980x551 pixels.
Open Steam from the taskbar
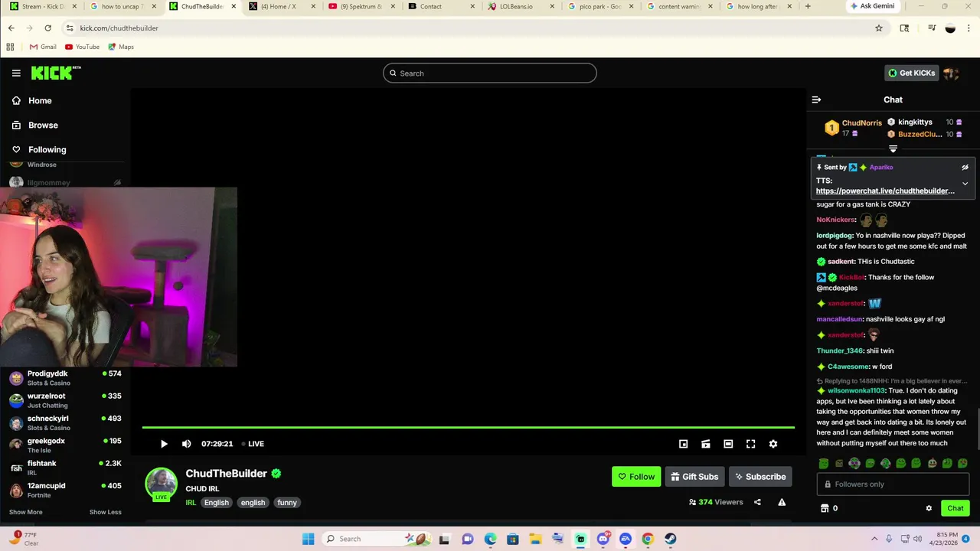670,539
